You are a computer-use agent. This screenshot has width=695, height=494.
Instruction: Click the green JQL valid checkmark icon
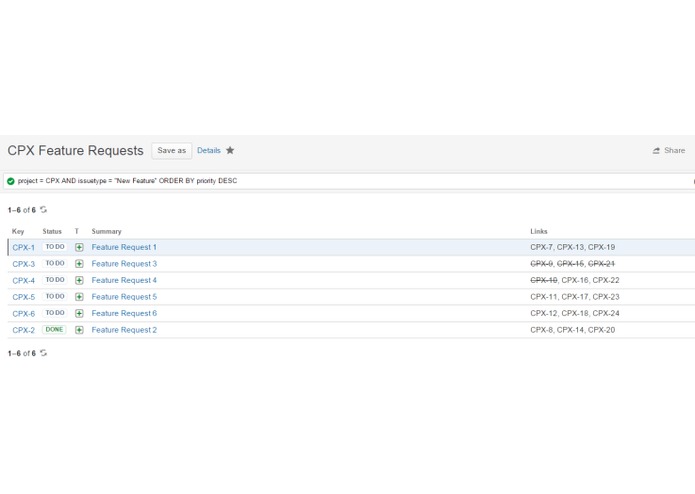coord(11,181)
